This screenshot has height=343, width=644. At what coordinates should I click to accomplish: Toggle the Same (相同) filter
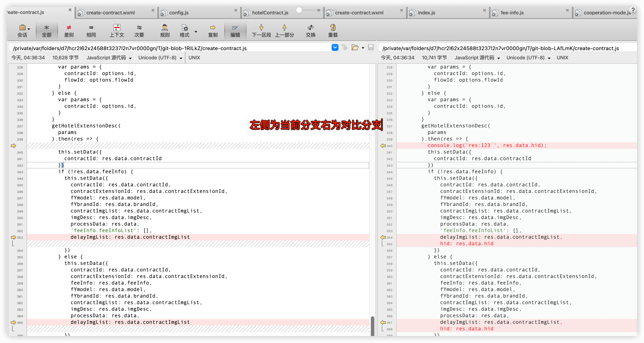91,31
